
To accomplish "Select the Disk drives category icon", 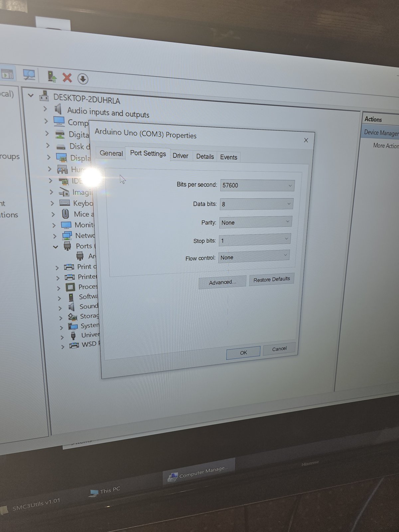I will (61, 146).
